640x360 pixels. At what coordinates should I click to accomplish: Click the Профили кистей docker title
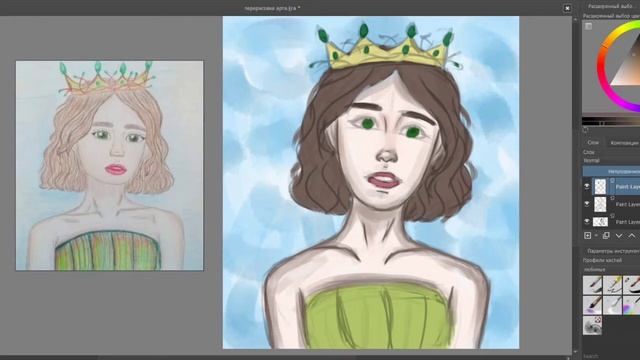602,260
